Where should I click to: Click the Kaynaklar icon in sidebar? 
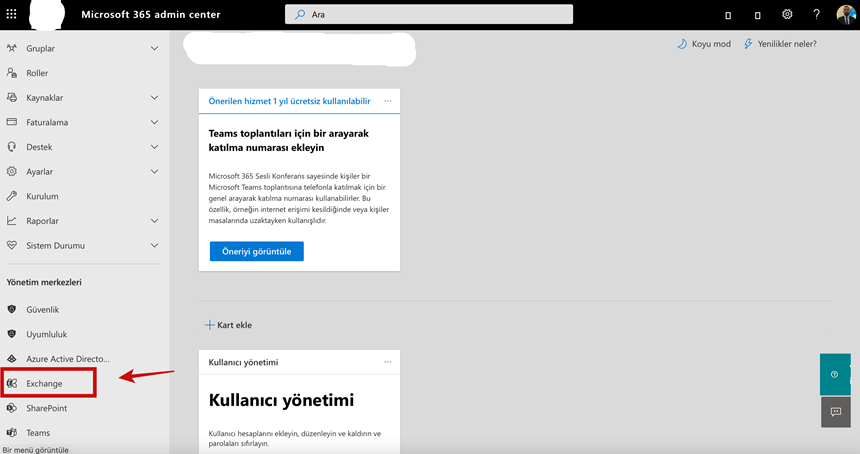pyautogui.click(x=12, y=98)
